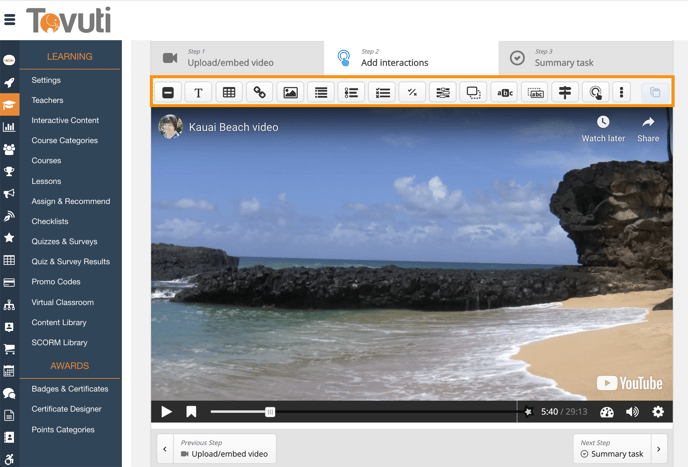The width and height of the screenshot is (688, 467).
Task: Add a Link interaction from toolbar
Action: click(259, 93)
